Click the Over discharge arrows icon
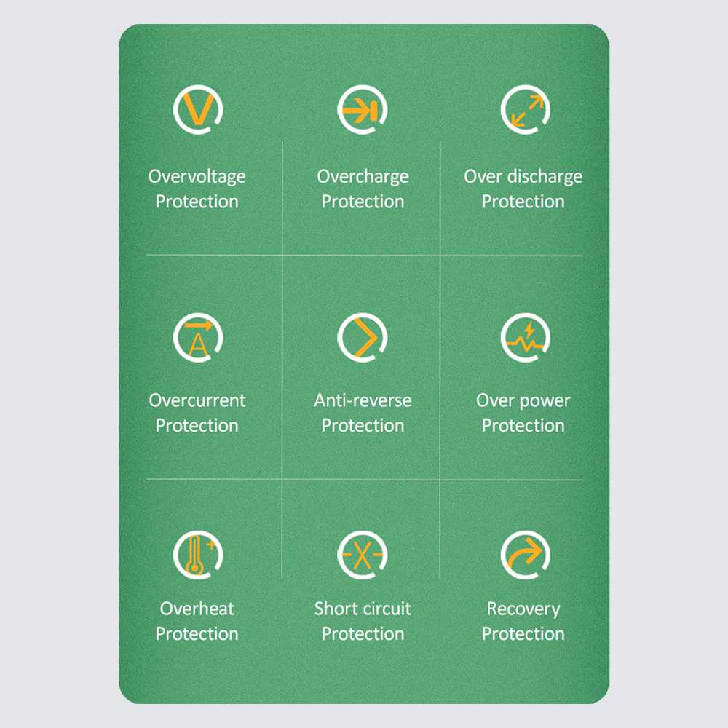This screenshot has width=728, height=728. pyautogui.click(x=526, y=110)
